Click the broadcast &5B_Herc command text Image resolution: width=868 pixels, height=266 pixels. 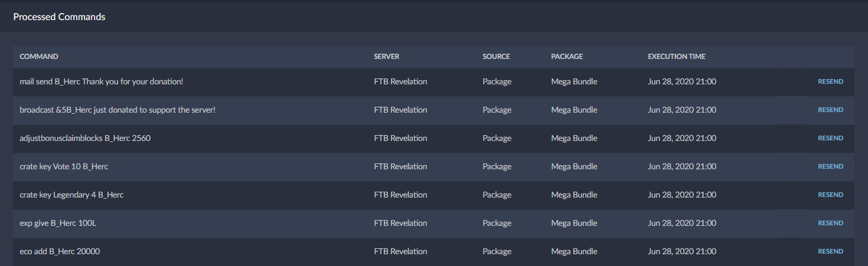(118, 110)
